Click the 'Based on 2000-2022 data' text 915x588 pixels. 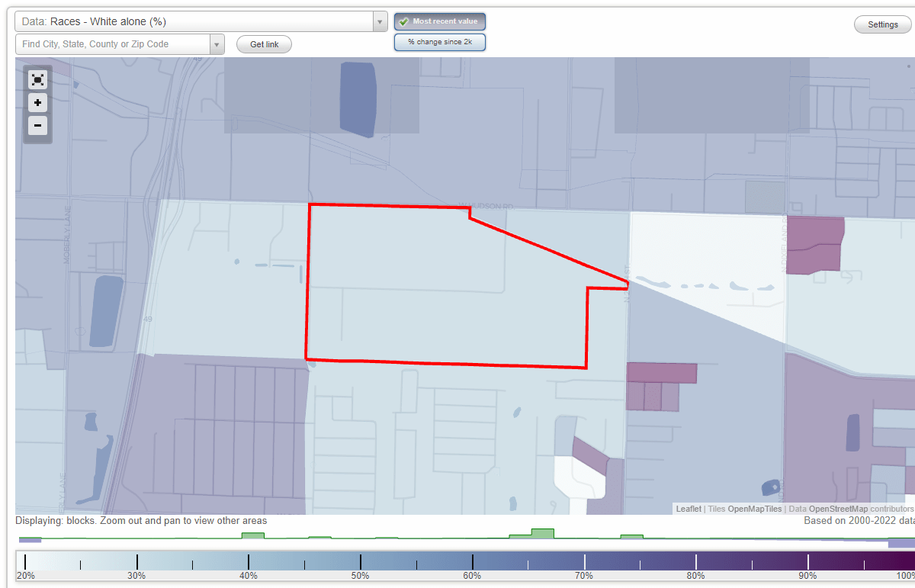(858, 521)
